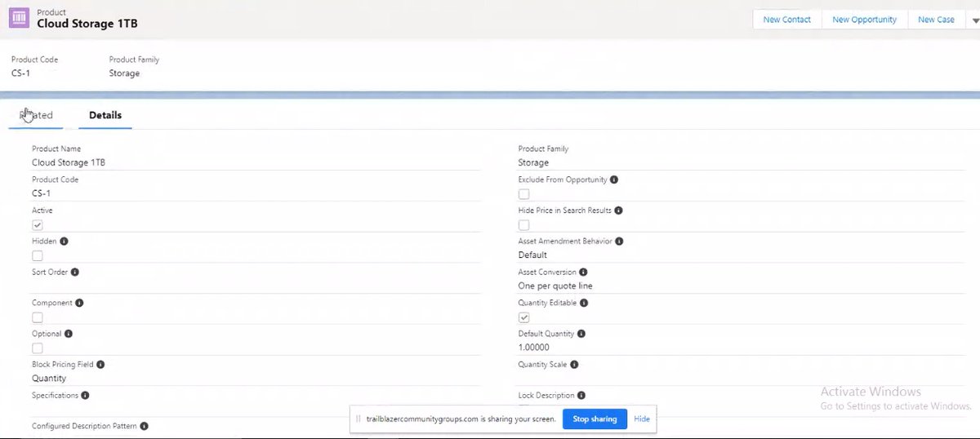The height and width of the screenshot is (439, 980).
Task: Click the New Opportunity button
Action: pos(864,20)
